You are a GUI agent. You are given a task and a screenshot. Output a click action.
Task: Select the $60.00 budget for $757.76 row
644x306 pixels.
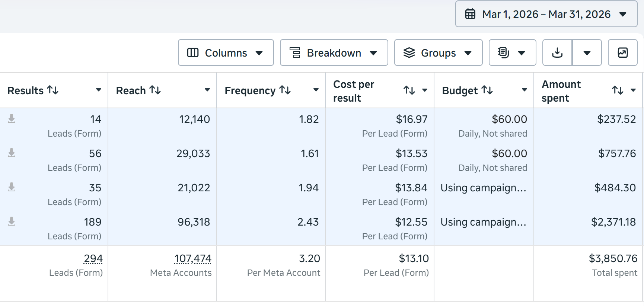pyautogui.click(x=509, y=153)
